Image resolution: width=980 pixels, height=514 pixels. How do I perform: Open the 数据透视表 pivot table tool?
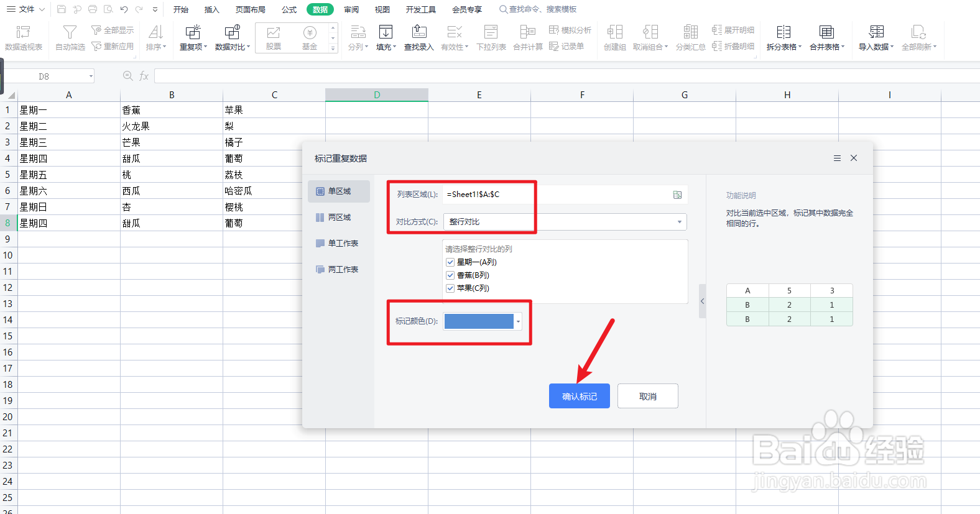24,38
